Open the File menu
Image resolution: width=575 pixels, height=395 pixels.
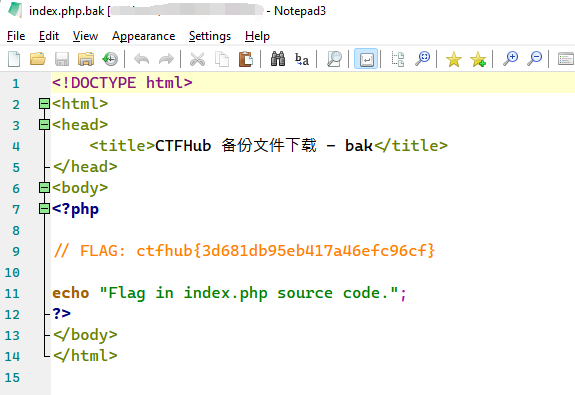(x=16, y=36)
